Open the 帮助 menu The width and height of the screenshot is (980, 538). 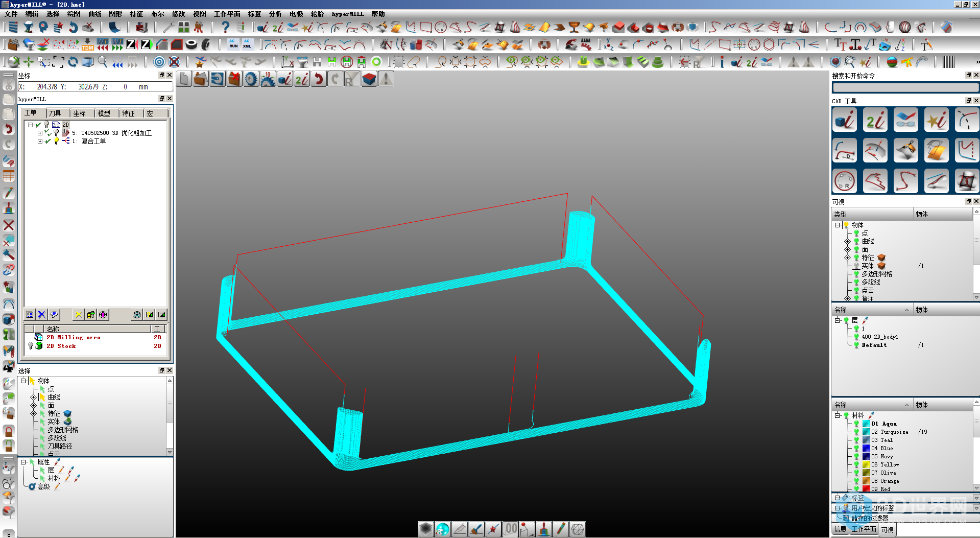(378, 14)
